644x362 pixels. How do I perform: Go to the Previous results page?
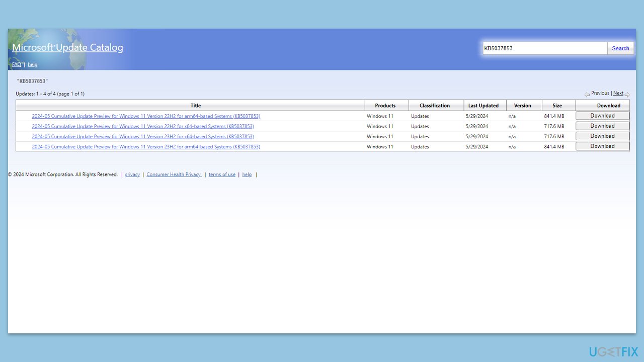click(x=600, y=93)
